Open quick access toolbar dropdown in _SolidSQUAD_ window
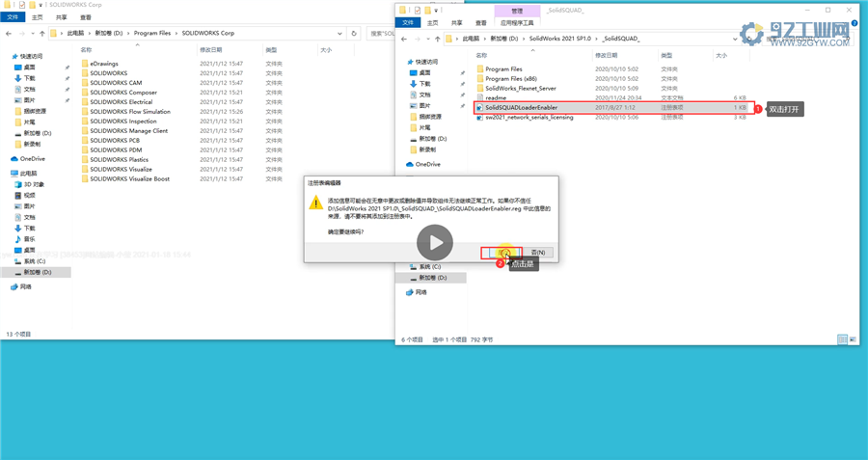 coord(436,11)
